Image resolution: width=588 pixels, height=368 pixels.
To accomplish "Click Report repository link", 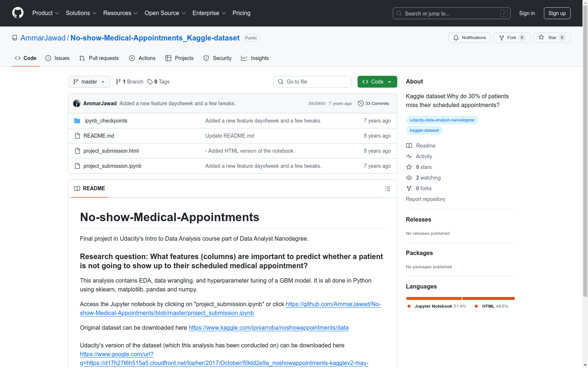I will [426, 199].
